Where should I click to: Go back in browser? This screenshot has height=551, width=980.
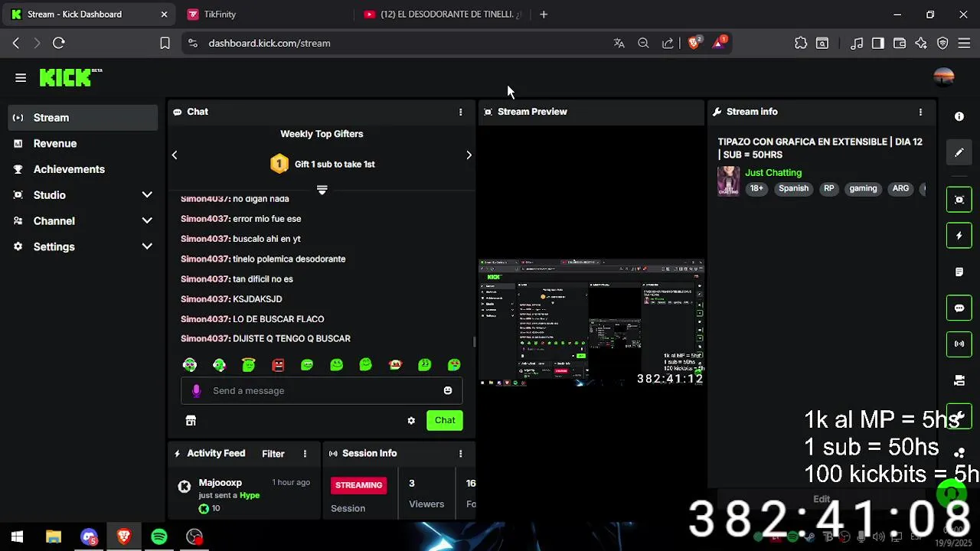pyautogui.click(x=16, y=44)
